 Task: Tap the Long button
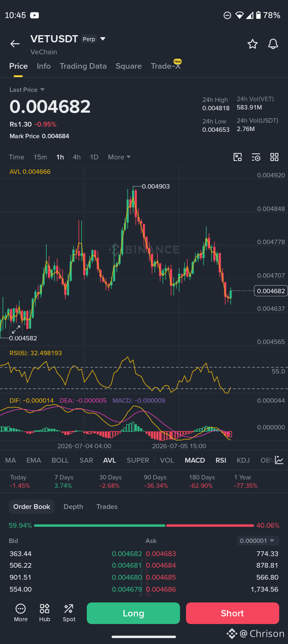[133, 613]
